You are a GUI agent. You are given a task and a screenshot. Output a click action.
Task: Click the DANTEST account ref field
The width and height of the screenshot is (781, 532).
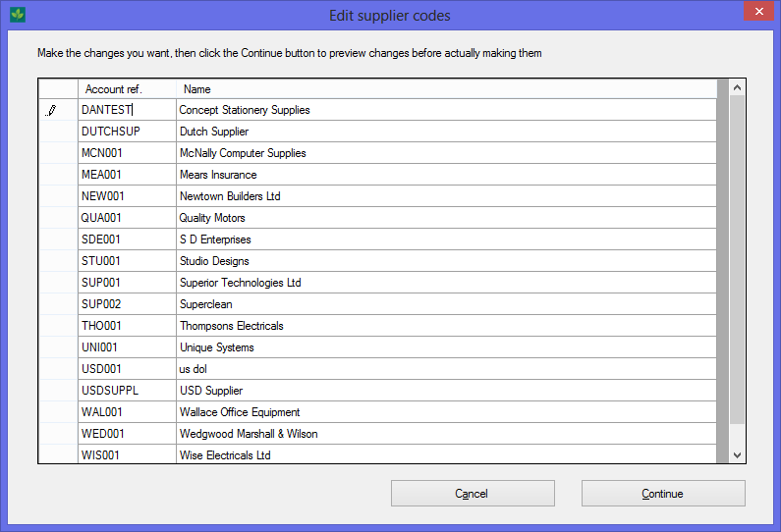(127, 110)
